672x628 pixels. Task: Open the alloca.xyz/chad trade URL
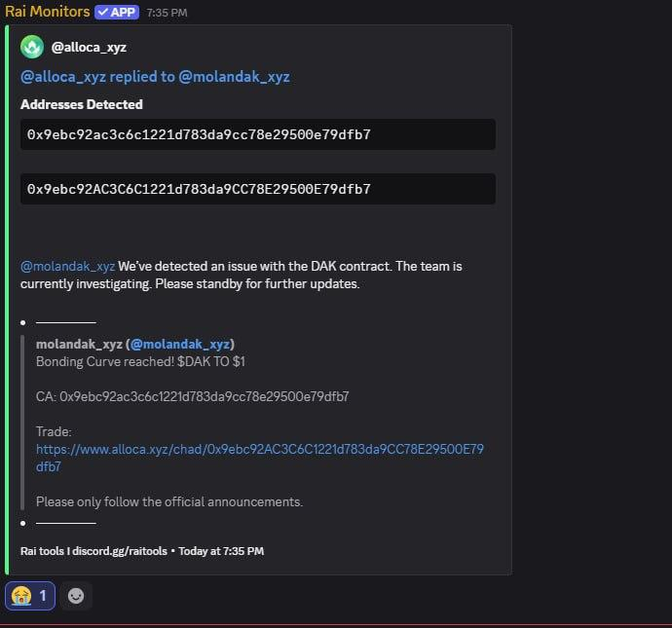[x=260, y=458]
